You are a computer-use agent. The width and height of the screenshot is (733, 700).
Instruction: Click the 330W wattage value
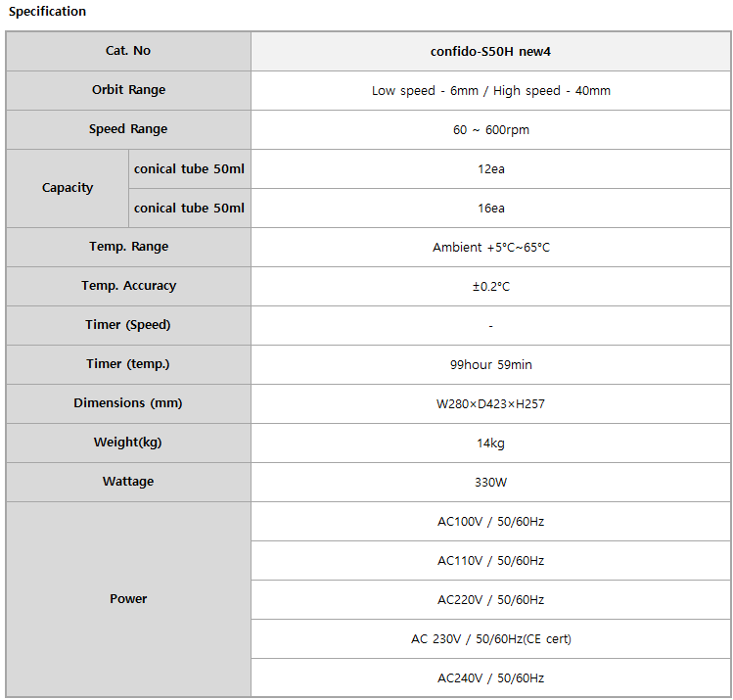[x=490, y=483]
